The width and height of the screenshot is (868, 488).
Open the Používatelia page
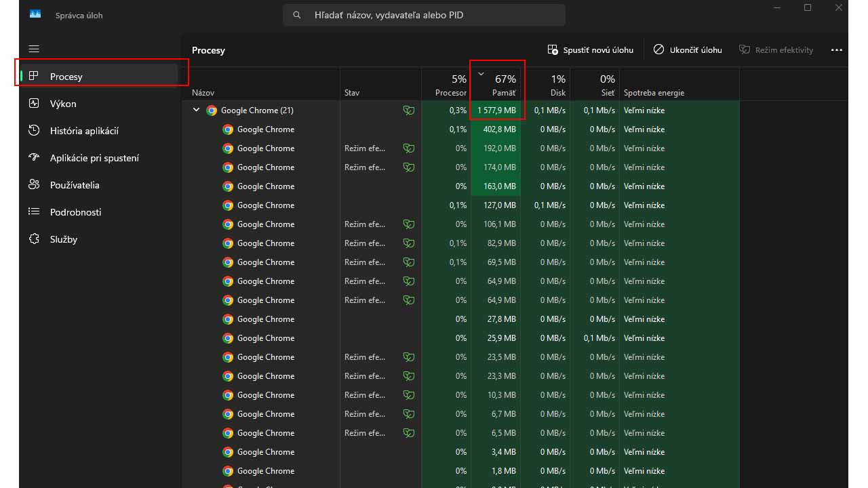pyautogui.click(x=100, y=185)
